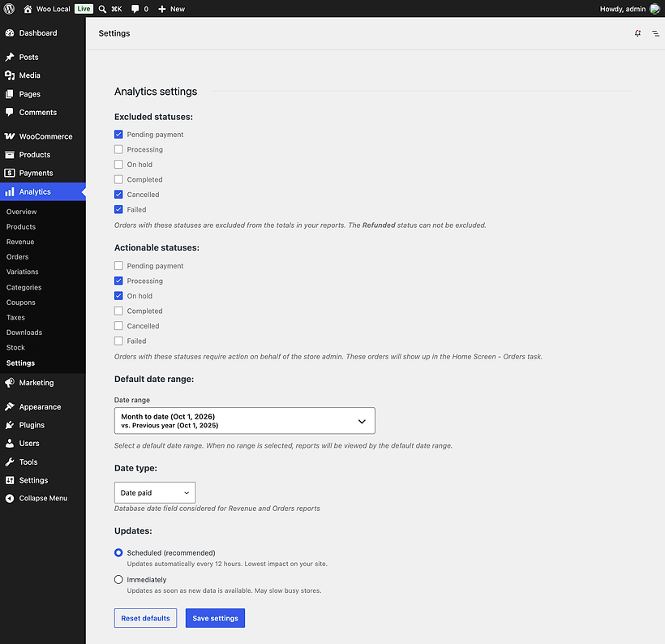Viewport: 665px width, 644px height.
Task: Uncheck Processing under Actionable statuses
Action: tap(118, 281)
